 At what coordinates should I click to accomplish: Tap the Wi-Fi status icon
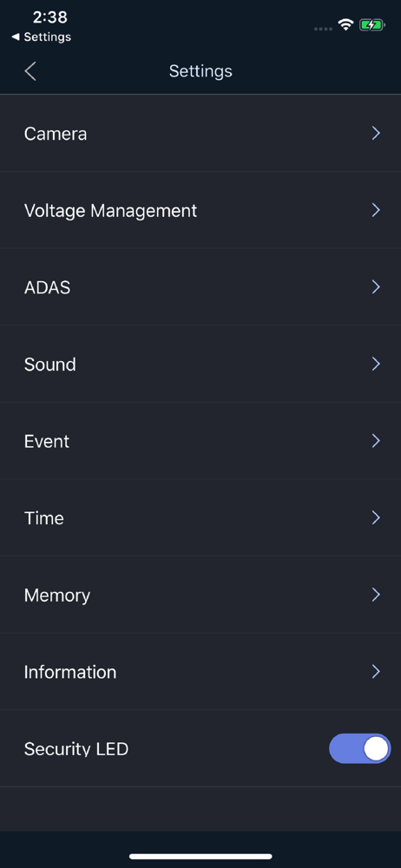pos(346,25)
